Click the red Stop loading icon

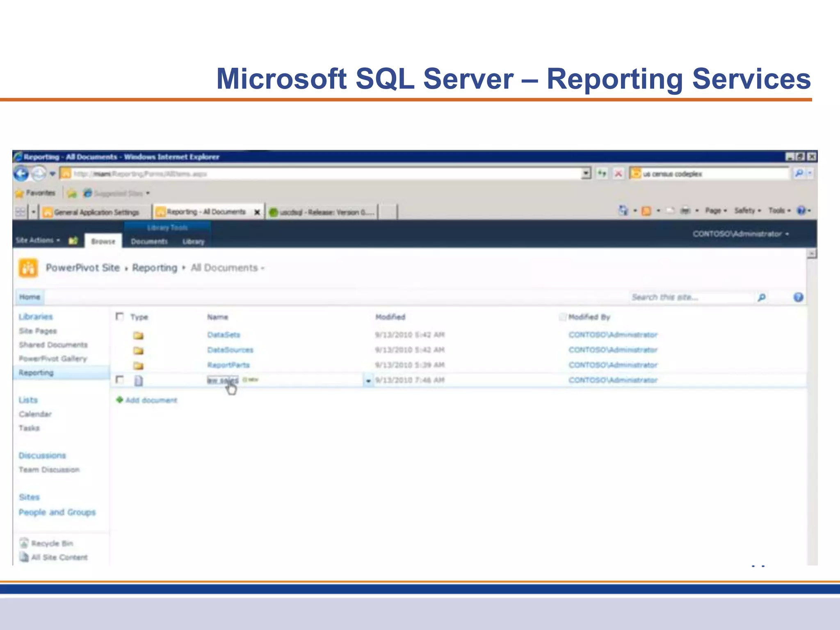(x=618, y=174)
